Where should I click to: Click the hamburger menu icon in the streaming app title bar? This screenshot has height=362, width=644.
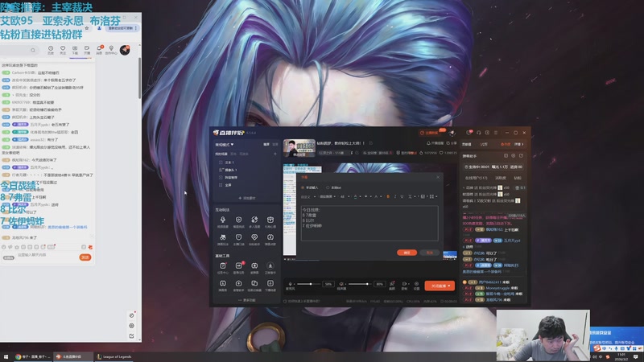coord(496,133)
